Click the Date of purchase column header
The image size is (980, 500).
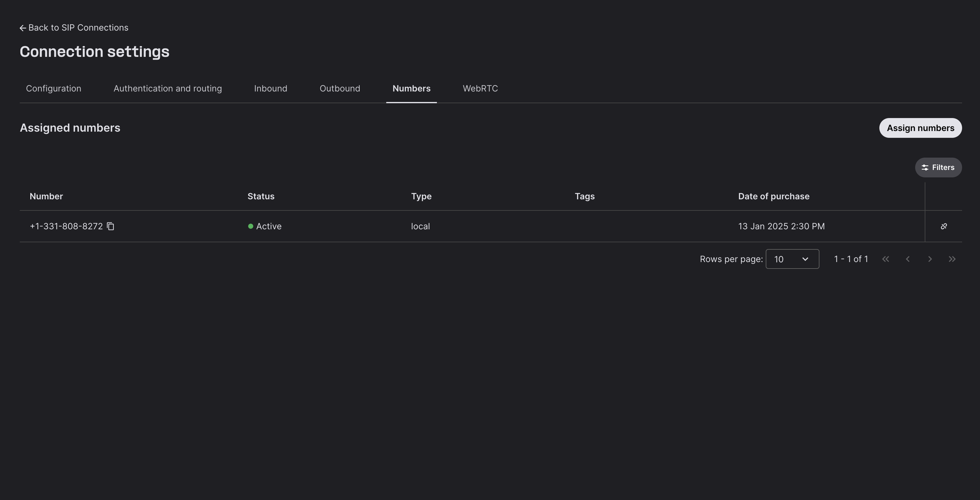point(773,197)
